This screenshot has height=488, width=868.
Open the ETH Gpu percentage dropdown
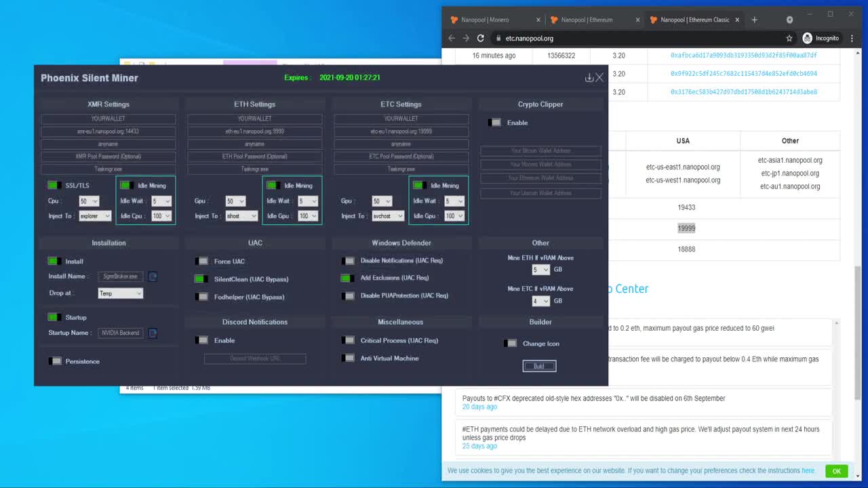pos(235,201)
